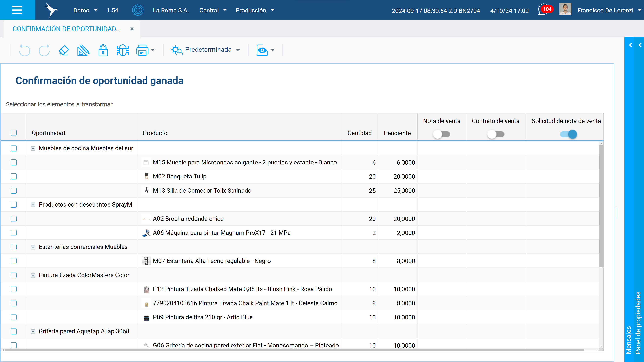Check the M02 Banqueta Tulip row checkbox
This screenshot has width=644, height=362.
click(x=13, y=176)
